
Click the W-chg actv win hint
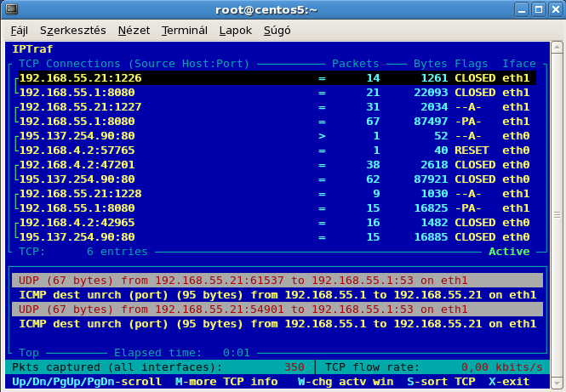point(346,382)
